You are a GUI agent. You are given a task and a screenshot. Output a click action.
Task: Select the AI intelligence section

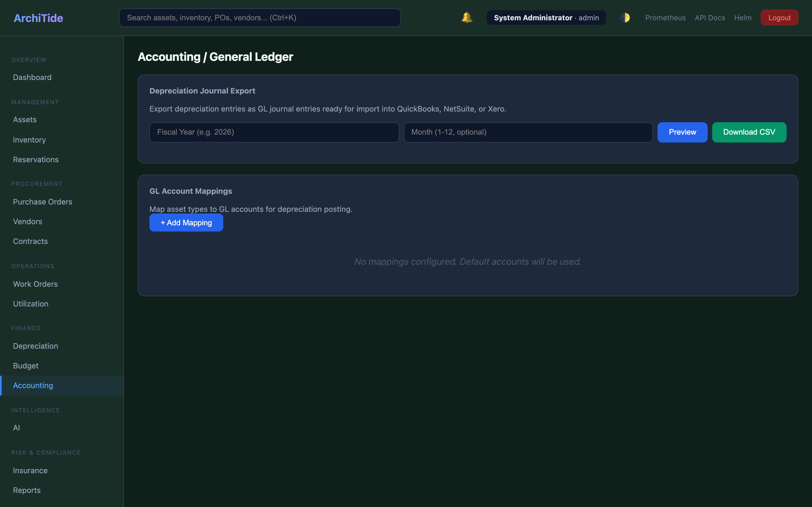click(x=16, y=428)
